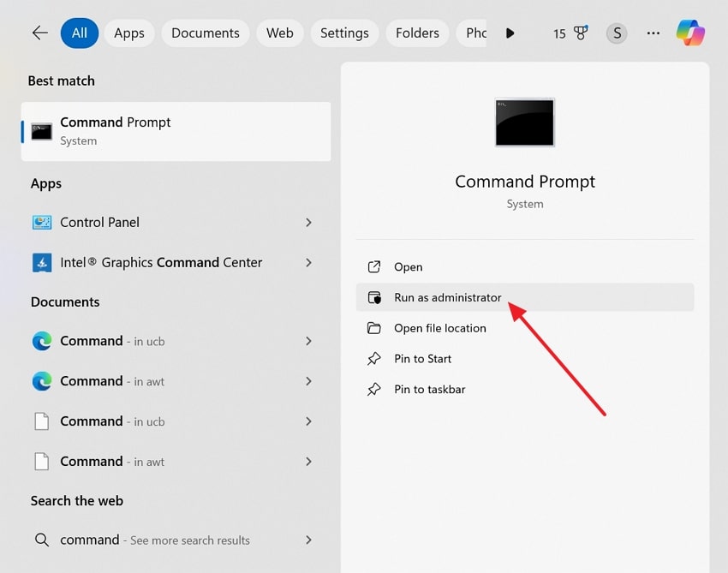Expand the Control Panel result chevron

[x=308, y=223]
